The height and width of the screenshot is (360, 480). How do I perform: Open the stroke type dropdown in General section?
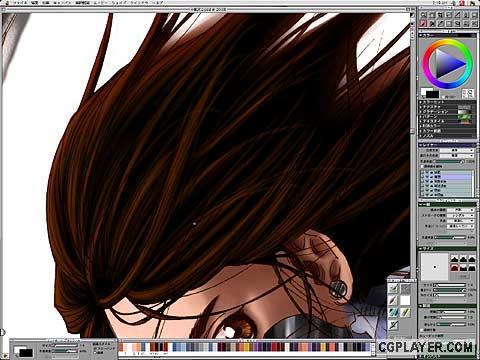click(x=461, y=215)
